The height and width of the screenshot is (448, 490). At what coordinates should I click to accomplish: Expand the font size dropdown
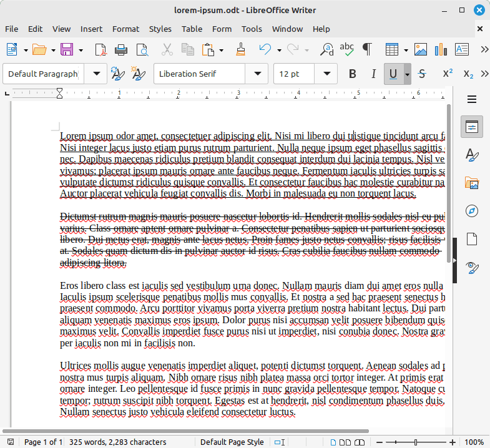click(x=327, y=74)
